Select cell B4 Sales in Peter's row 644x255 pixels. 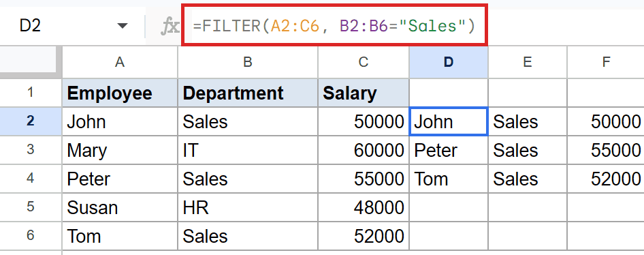[248, 179]
